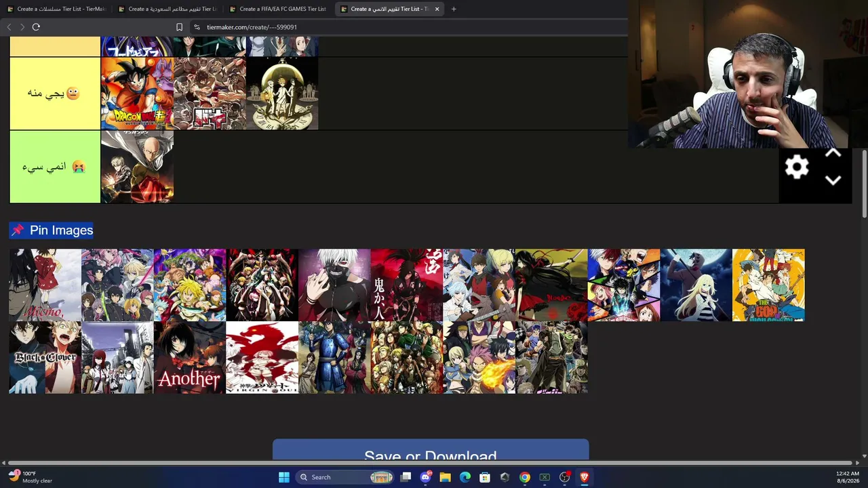
Task: Pick the Tokyo Ghoul masked character image
Action: tap(334, 285)
